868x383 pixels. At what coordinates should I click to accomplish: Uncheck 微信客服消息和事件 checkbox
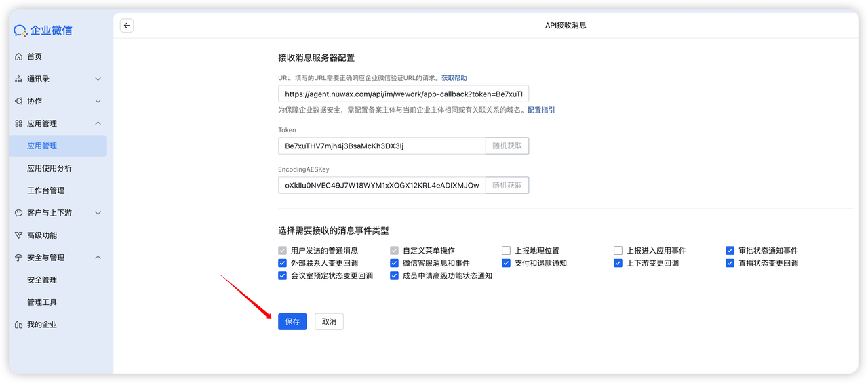(395, 263)
